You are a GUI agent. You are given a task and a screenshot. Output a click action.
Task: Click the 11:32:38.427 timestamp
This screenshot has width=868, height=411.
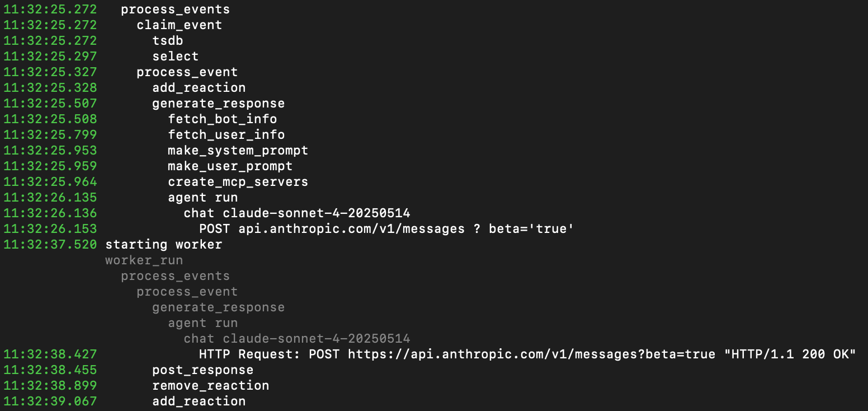(50, 354)
